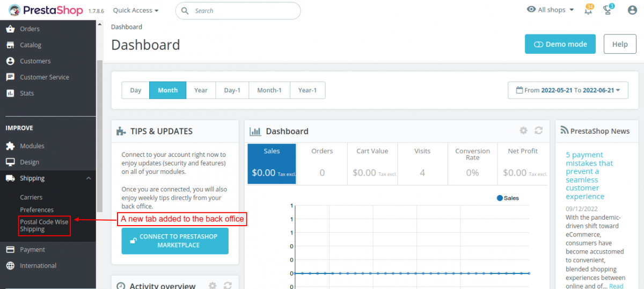This screenshot has width=644, height=289.
Task: Click the Modules puzzle icon in sidebar
Action: point(10,146)
